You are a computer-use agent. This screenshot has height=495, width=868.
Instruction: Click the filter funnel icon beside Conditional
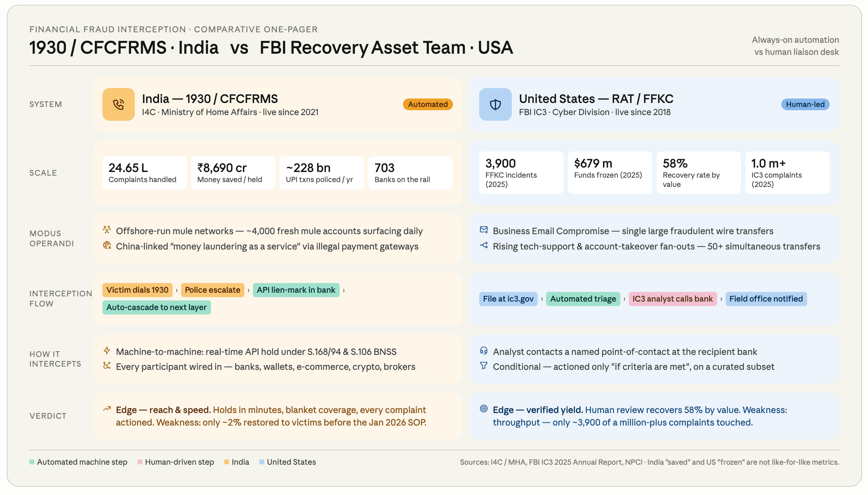[484, 365]
